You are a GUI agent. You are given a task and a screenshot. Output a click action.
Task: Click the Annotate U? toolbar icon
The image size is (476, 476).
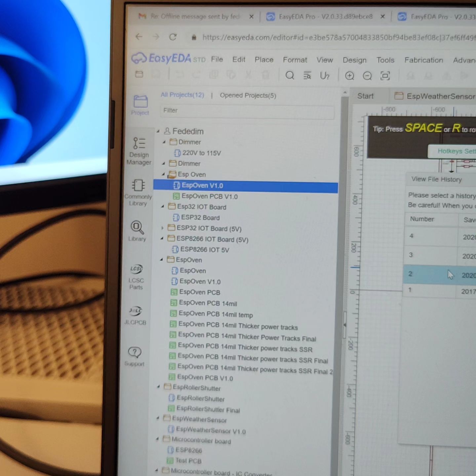pyautogui.click(x=325, y=76)
